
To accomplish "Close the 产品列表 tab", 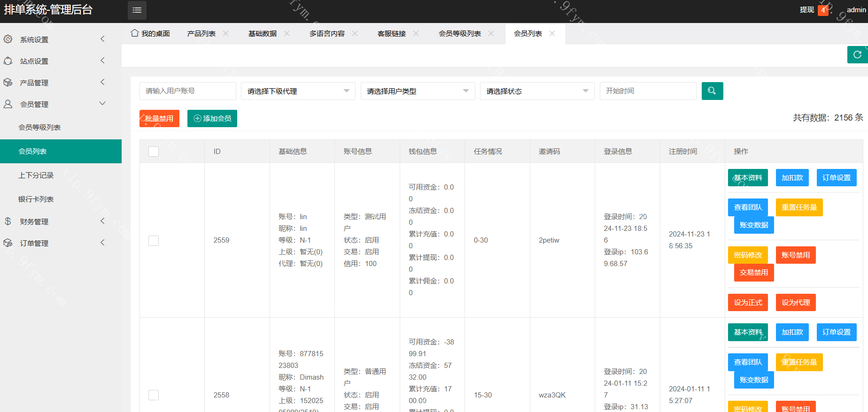I will [226, 33].
